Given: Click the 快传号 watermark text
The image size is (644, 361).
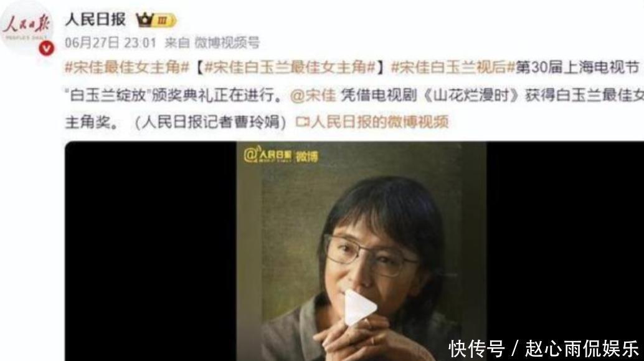Looking at the screenshot, I should (x=476, y=349).
